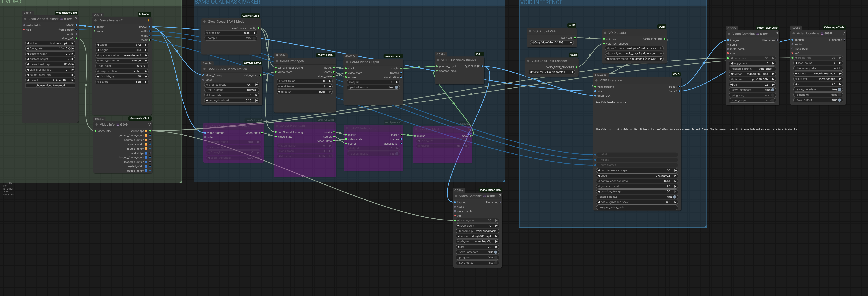The image size is (868, 296).
Task: Click orange help icon on Resize Image v2
Action: (x=148, y=20)
